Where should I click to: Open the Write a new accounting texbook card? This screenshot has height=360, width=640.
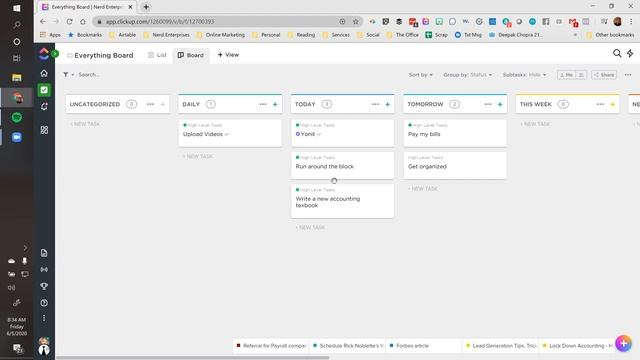click(342, 201)
